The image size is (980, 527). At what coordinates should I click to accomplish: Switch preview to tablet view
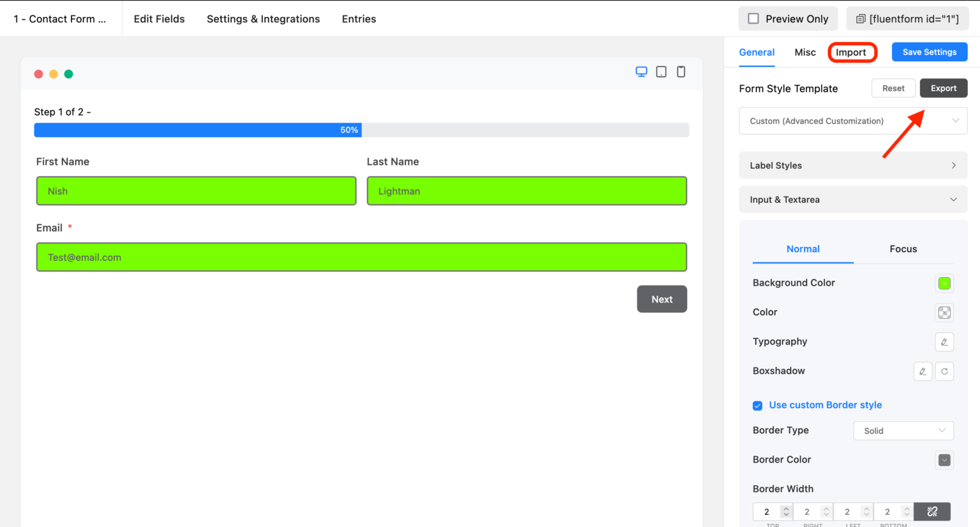[661, 71]
